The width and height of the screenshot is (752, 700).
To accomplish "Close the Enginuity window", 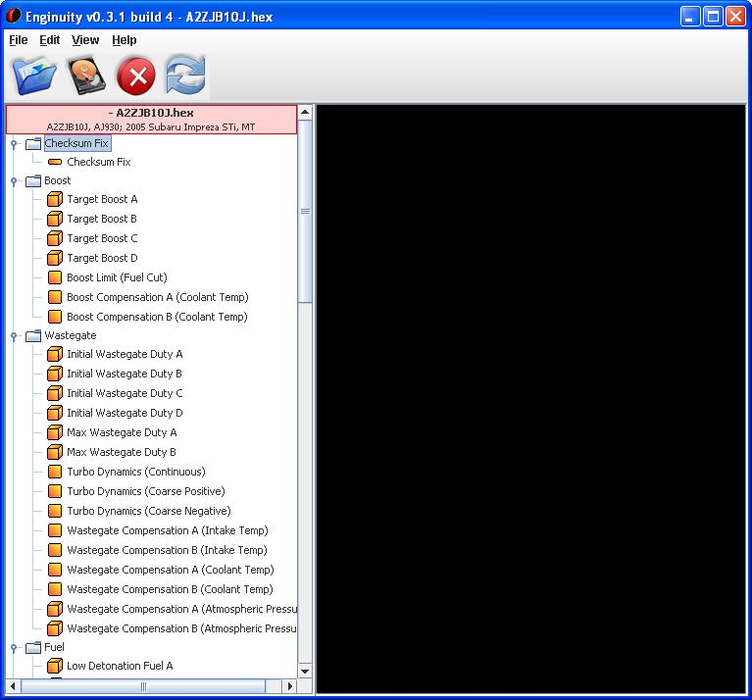I will pyautogui.click(x=735, y=17).
